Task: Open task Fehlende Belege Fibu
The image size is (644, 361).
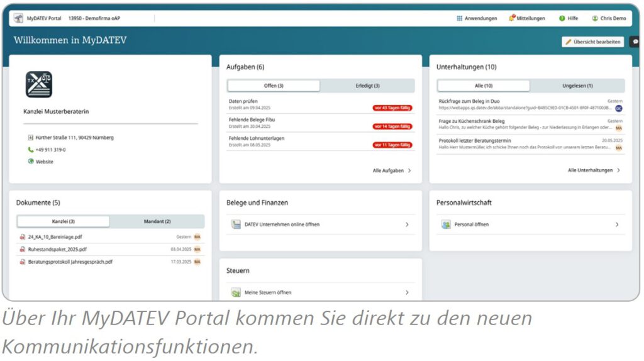Action: click(321, 123)
